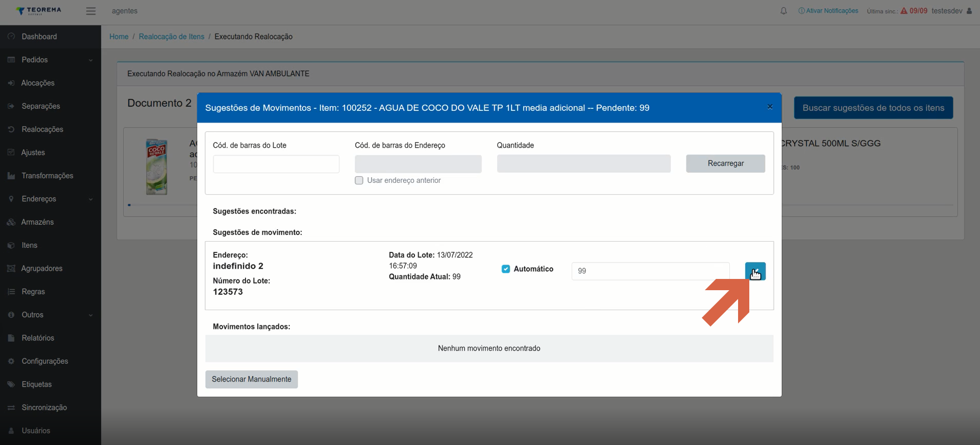Click the Alocações sidebar icon
Screen dimensions: 980x445
(x=11, y=83)
